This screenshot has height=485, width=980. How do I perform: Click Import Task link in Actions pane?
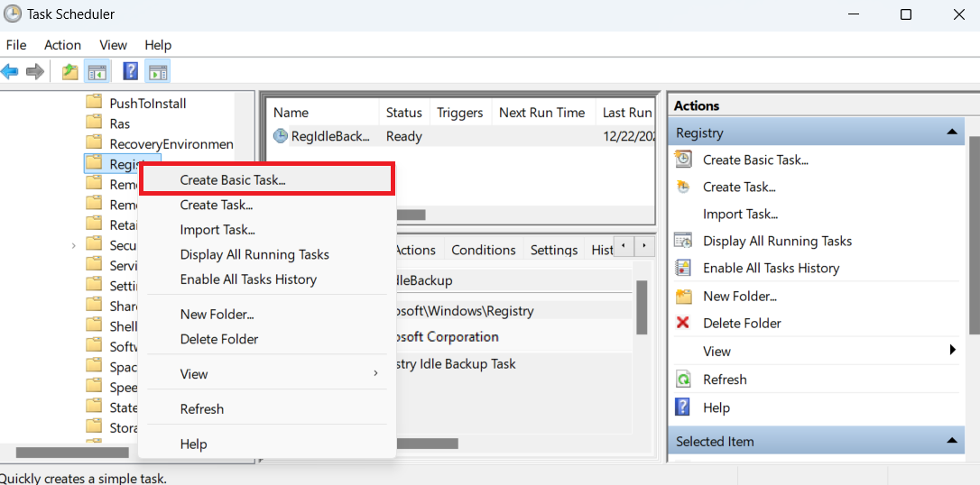click(x=740, y=214)
